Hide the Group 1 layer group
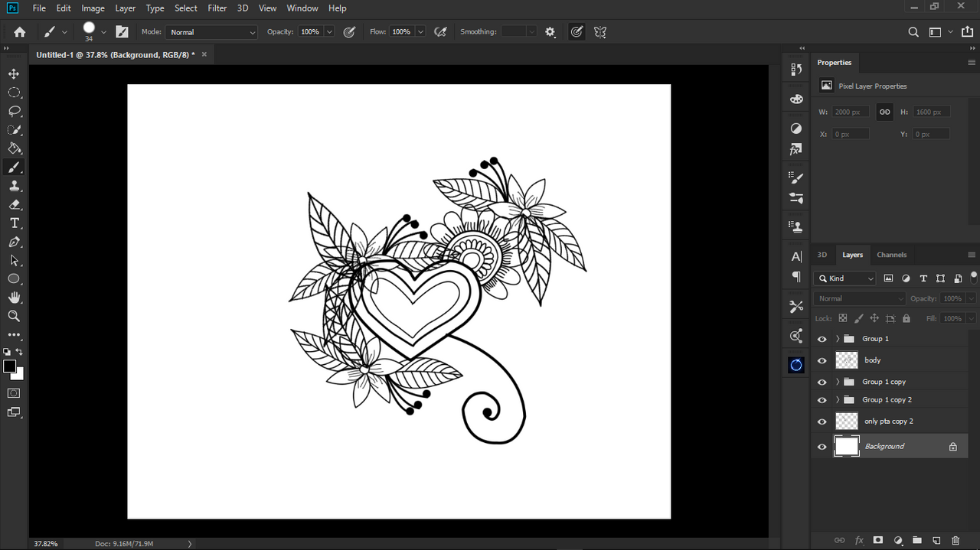This screenshot has height=550, width=980. (x=822, y=339)
